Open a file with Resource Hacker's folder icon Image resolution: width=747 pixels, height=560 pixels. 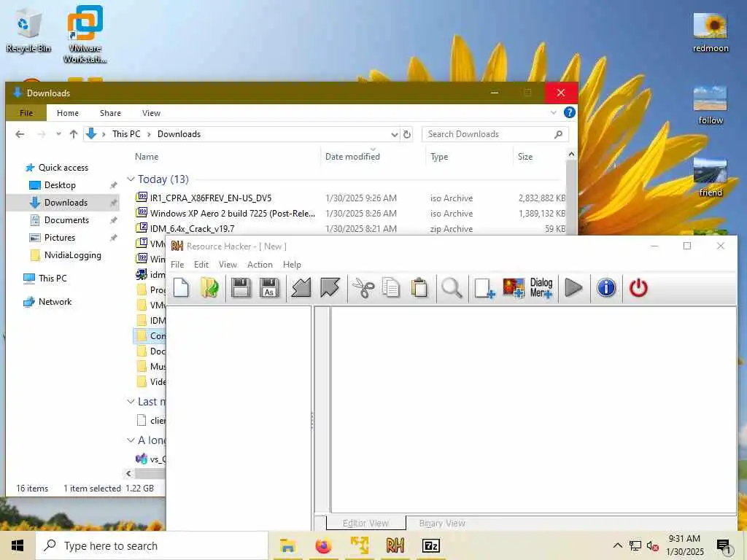209,288
